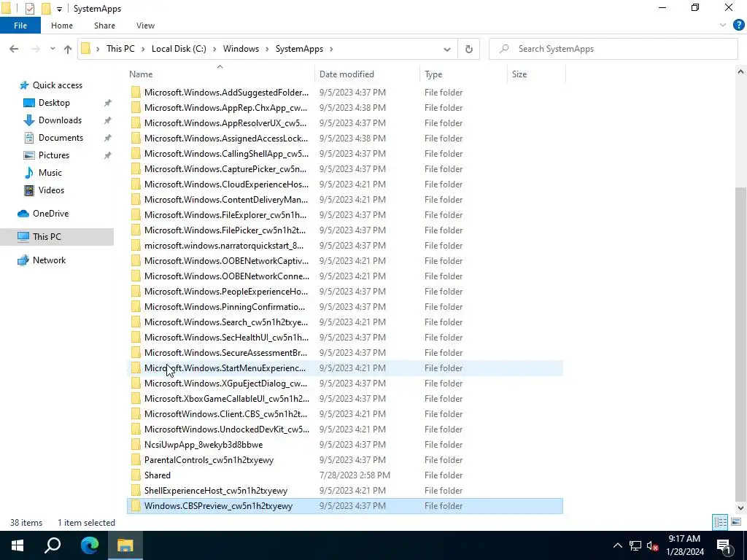Launch Microsoft Edge from taskbar
Viewport: 747px width, 560px height.
(x=89, y=545)
